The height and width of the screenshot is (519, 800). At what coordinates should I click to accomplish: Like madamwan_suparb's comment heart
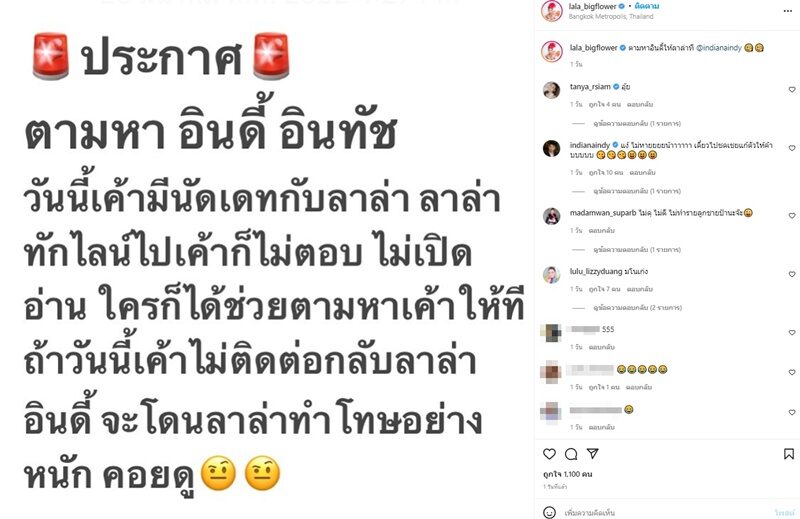pos(792,216)
